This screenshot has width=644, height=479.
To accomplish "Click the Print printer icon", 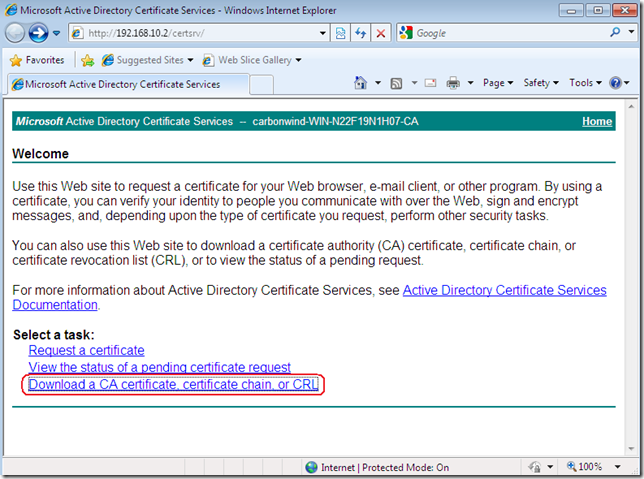I will (x=453, y=83).
